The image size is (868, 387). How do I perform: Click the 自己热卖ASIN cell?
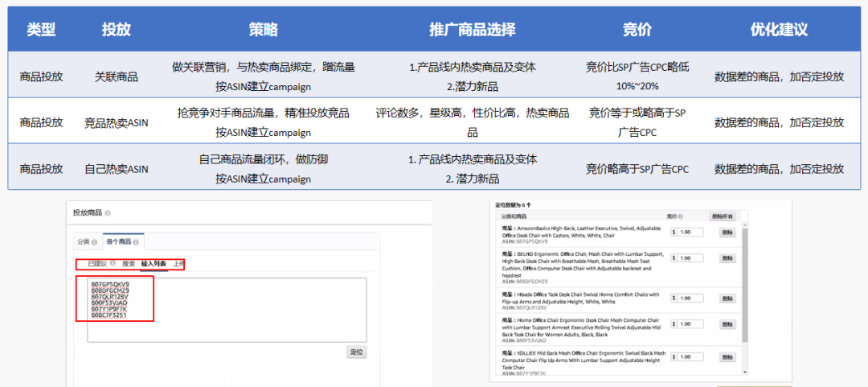click(x=117, y=168)
